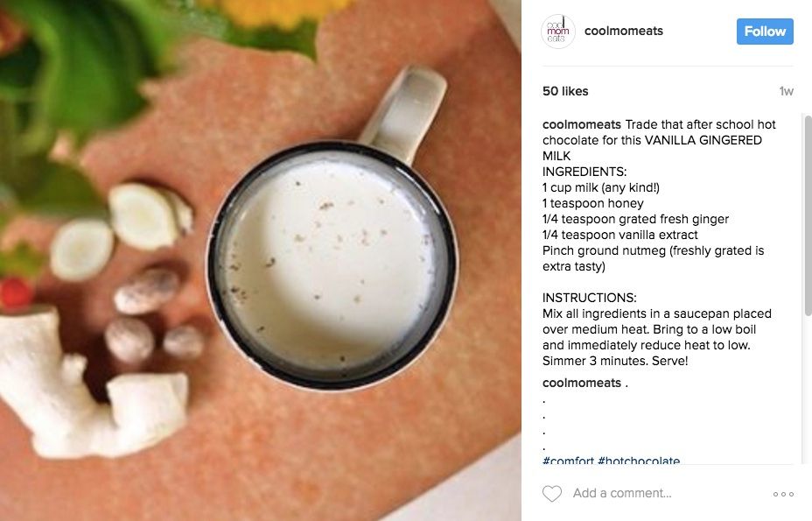Click coolmomeats name starting the recipe caption
The image size is (812, 521).
tap(582, 124)
